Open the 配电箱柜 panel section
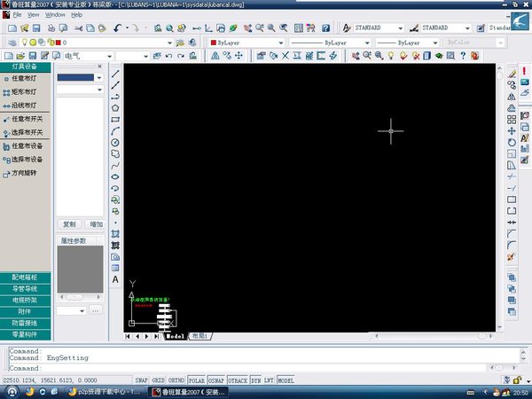 pyautogui.click(x=26, y=278)
